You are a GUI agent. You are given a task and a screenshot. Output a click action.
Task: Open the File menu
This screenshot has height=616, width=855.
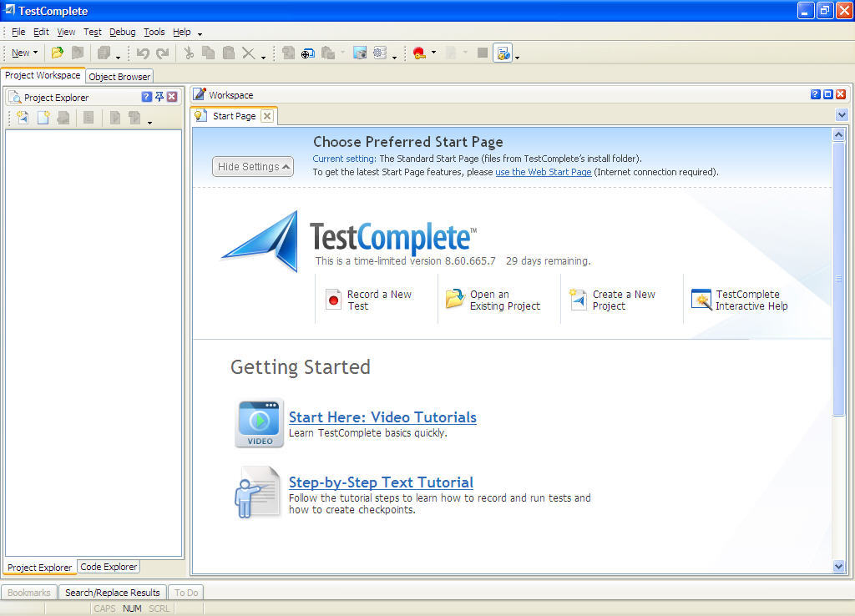(x=18, y=33)
